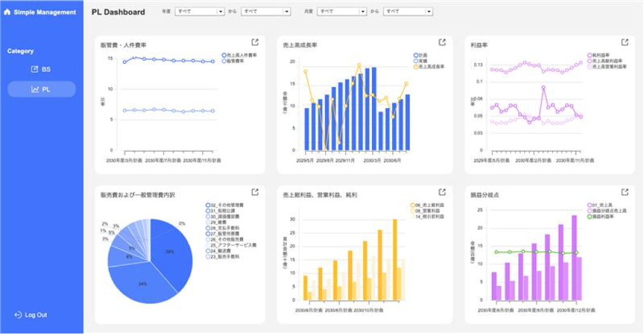
Task: Click the home icon beside Simple Management
Action: (8, 12)
